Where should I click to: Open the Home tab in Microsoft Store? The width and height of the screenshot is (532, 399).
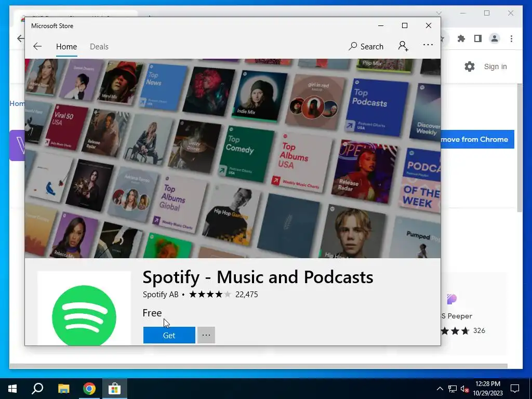click(x=66, y=46)
